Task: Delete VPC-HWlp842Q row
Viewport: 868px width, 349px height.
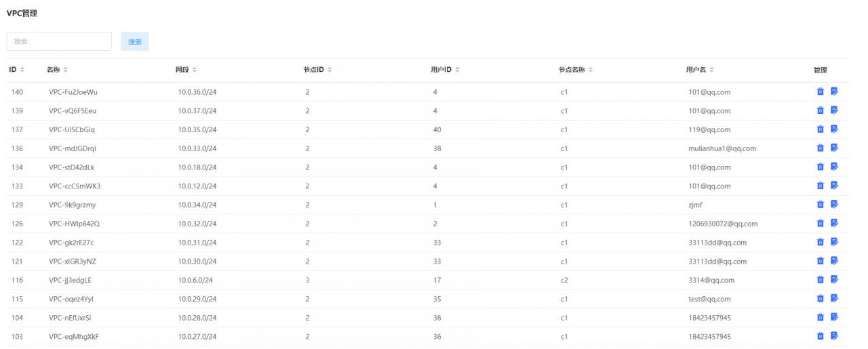Action: point(820,224)
